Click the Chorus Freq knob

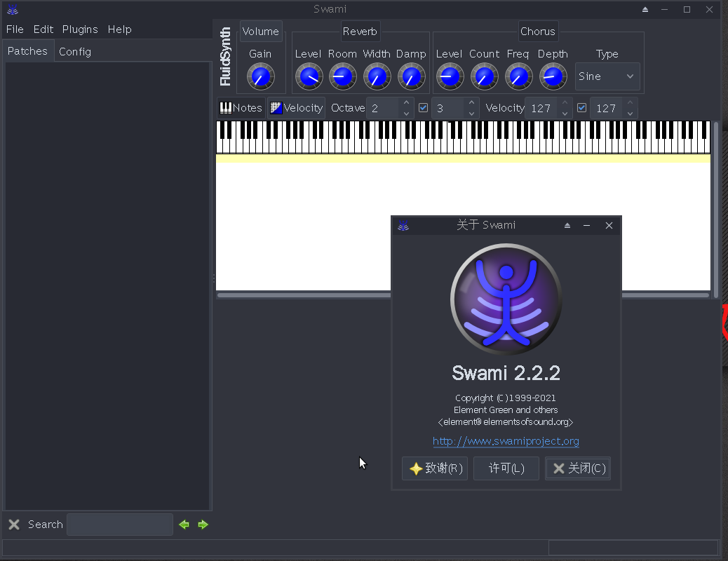click(x=518, y=76)
